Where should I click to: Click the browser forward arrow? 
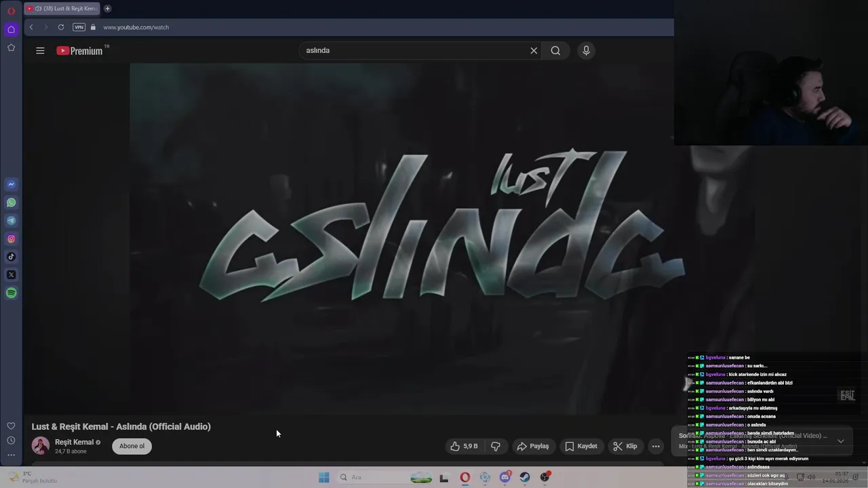pyautogui.click(x=45, y=27)
